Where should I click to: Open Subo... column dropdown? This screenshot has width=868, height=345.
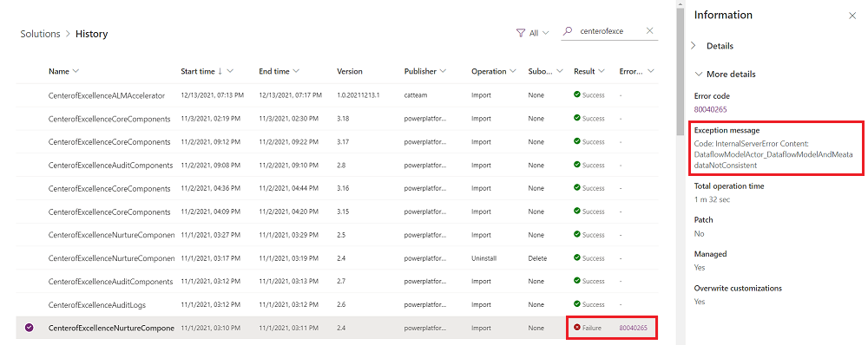point(560,71)
